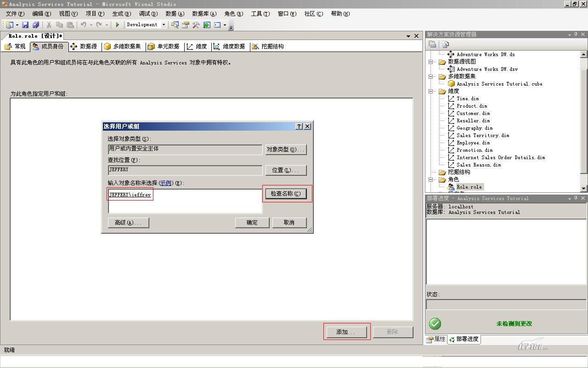Click the view code icon in Solution Explorer
This screenshot has width=588, height=368.
[445, 44]
